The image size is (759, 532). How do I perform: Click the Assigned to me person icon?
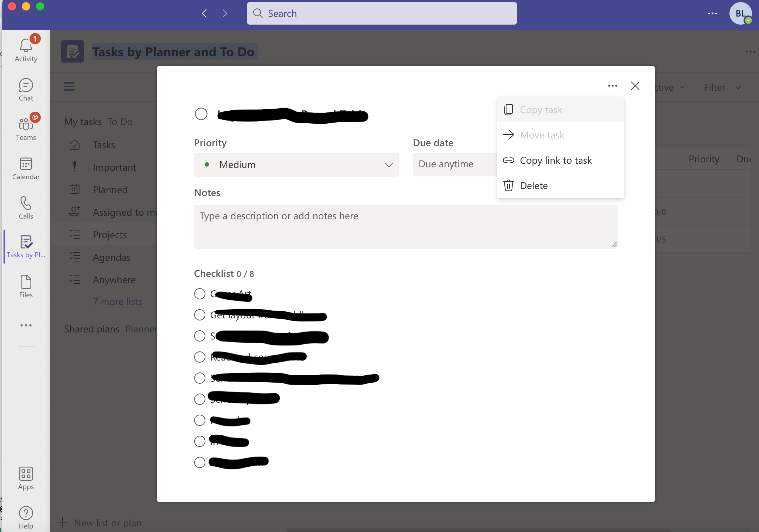pyautogui.click(x=75, y=212)
